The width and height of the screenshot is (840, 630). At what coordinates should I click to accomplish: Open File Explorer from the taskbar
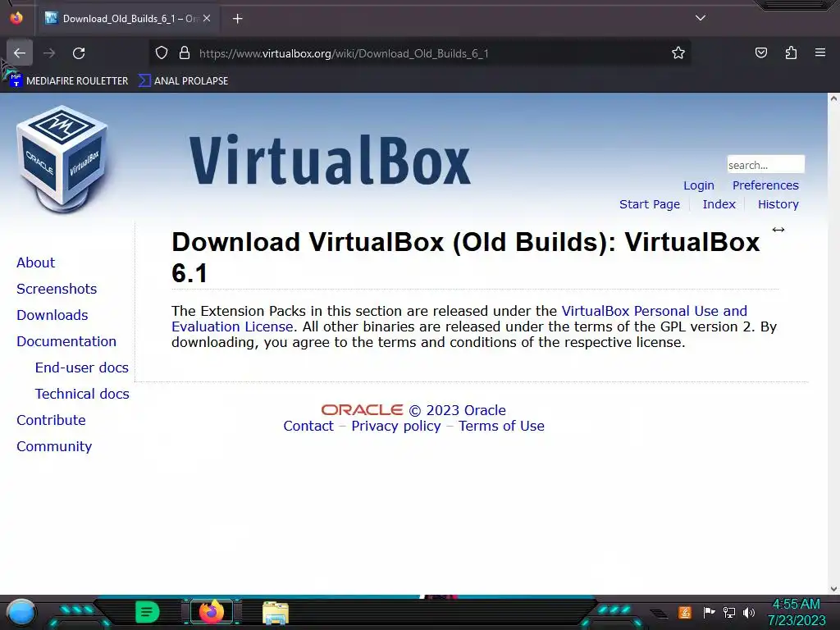[x=276, y=612]
